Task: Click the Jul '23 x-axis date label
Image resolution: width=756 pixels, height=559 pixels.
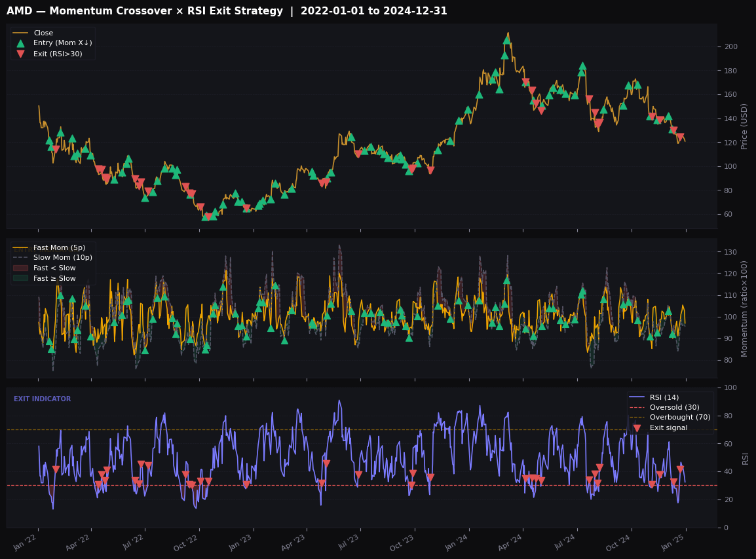Action: click(348, 543)
